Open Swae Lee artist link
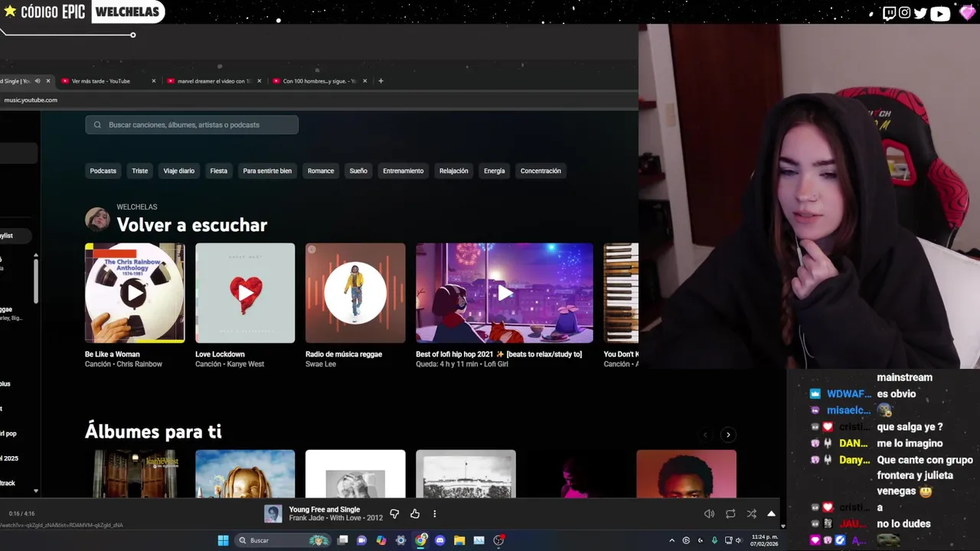The image size is (980, 551). (321, 364)
